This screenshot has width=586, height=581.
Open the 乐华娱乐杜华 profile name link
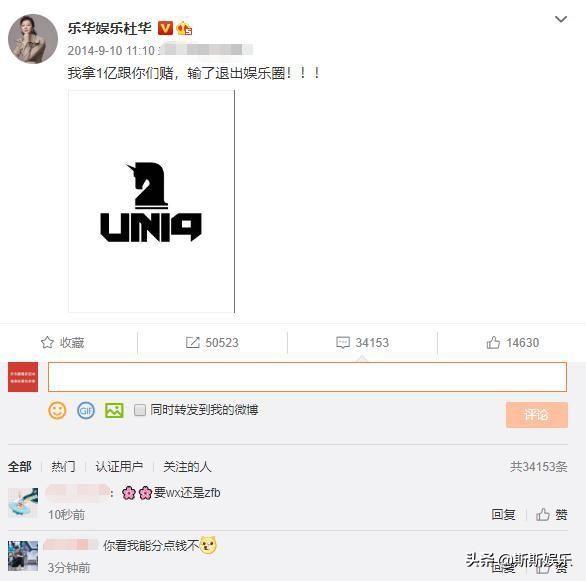(x=110, y=28)
